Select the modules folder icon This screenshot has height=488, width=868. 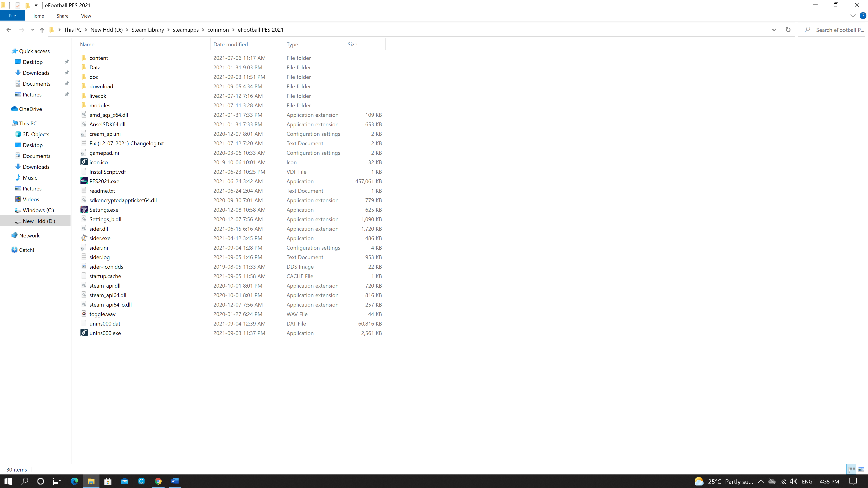point(84,105)
